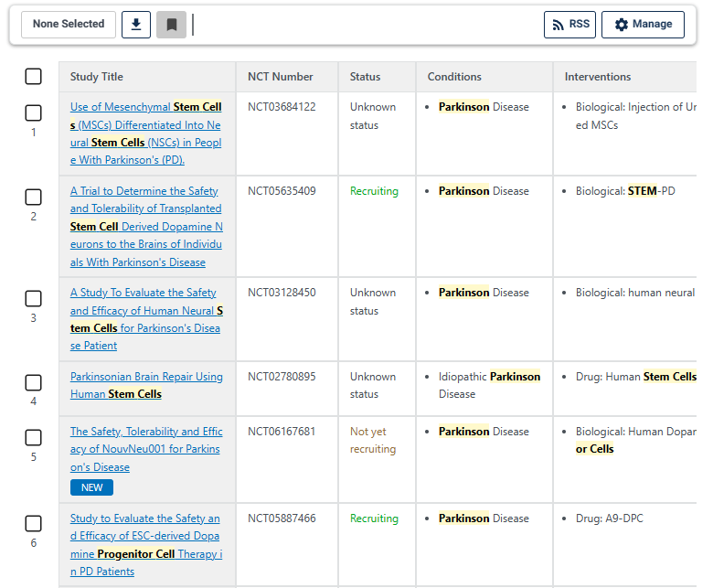Click 'Parkinson Disease' condition in row NCT06167681
The width and height of the screenshot is (713, 588).
tap(484, 431)
